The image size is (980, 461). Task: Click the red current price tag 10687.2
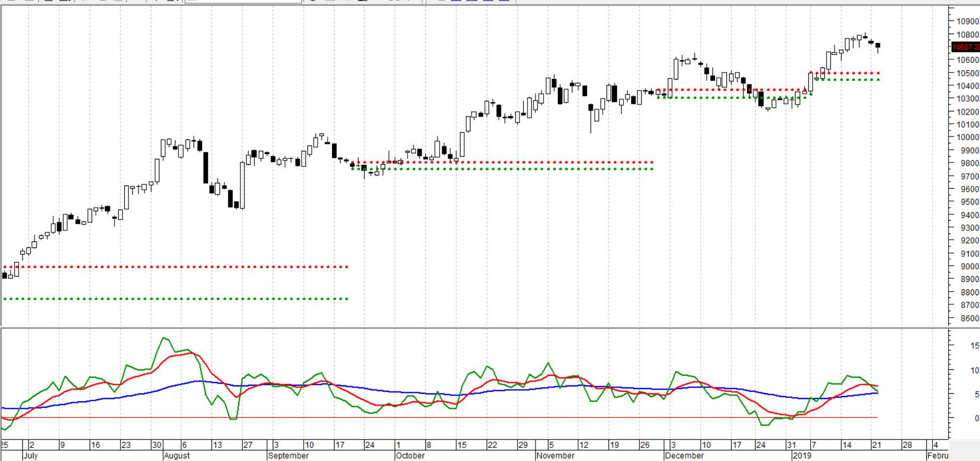pos(966,47)
